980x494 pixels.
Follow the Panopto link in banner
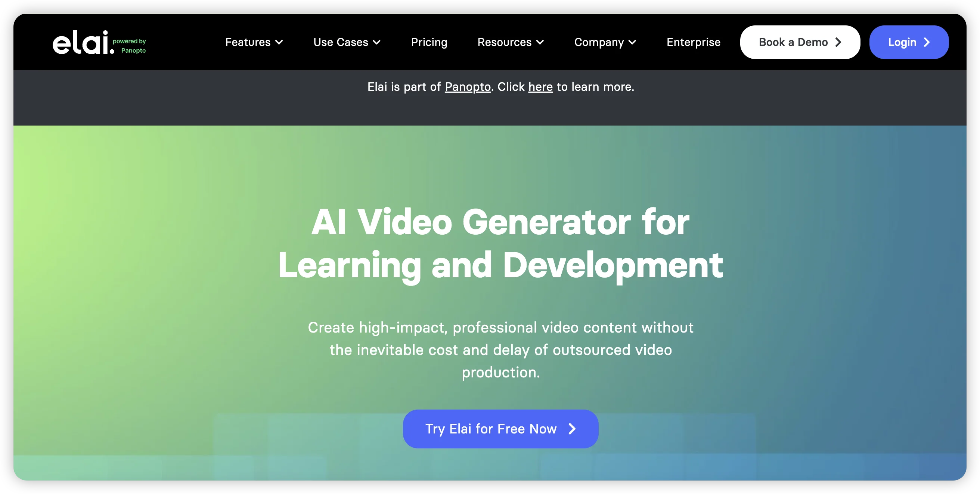pos(468,87)
